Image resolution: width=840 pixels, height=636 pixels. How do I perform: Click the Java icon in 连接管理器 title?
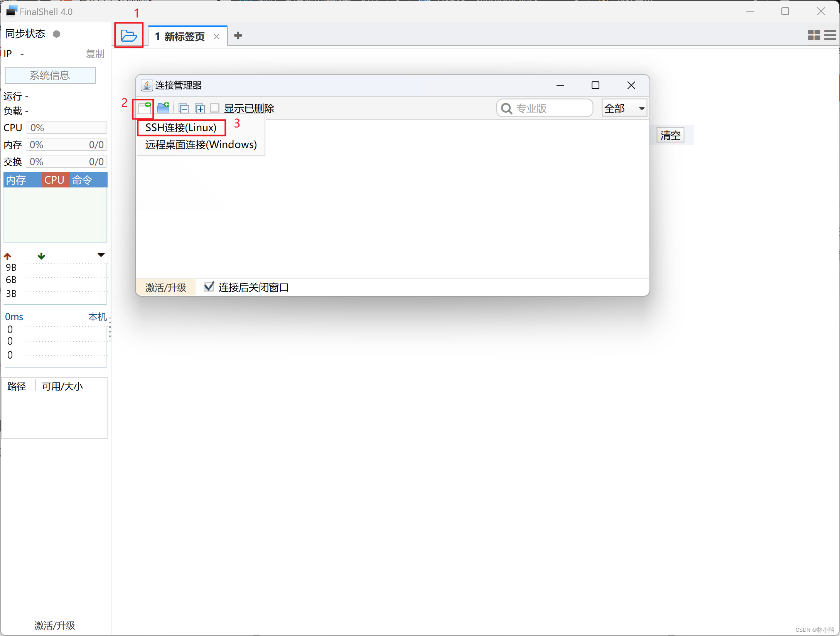[147, 85]
